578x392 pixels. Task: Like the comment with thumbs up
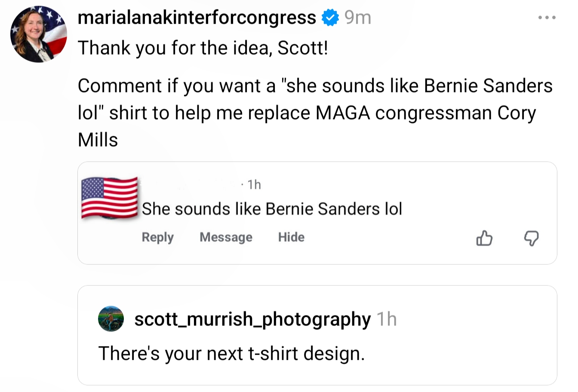coord(484,238)
